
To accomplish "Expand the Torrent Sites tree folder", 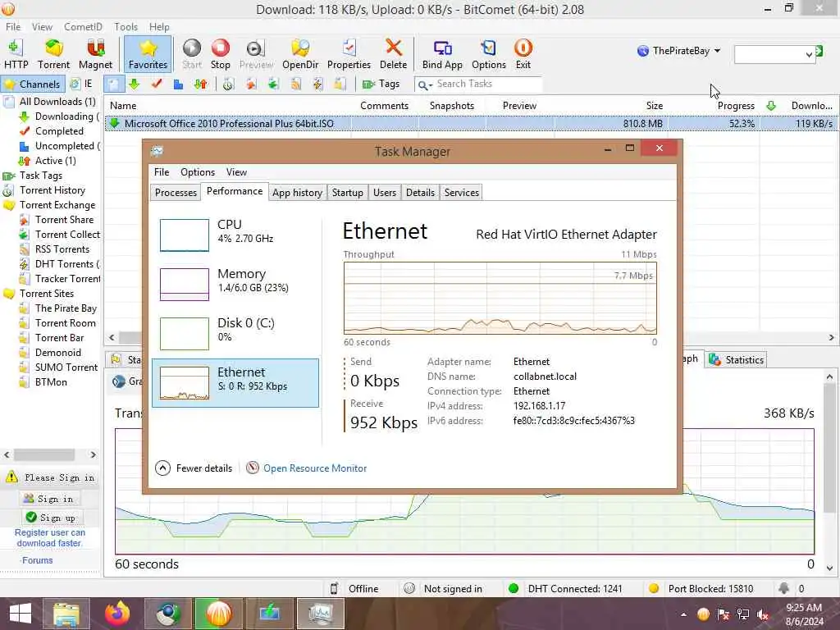I will click(x=9, y=294).
